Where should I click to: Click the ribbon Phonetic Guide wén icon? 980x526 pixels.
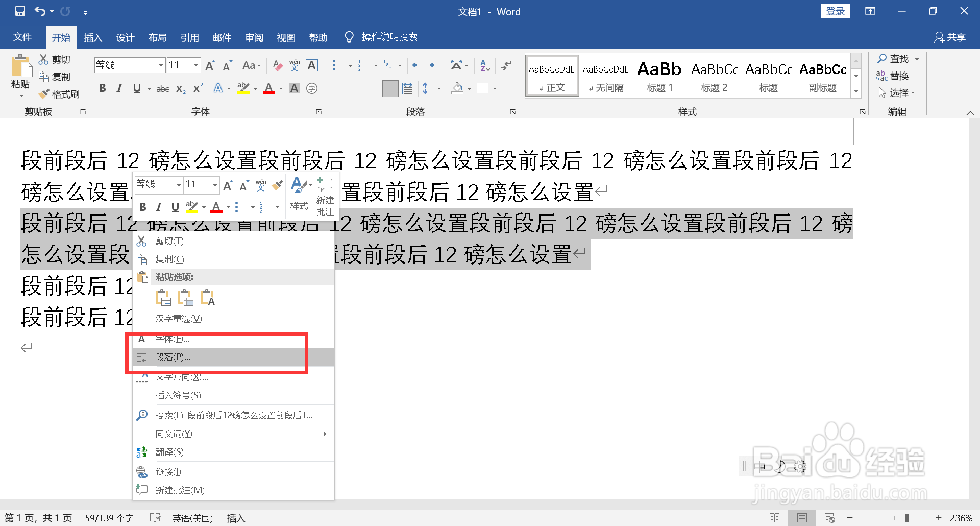pos(295,65)
